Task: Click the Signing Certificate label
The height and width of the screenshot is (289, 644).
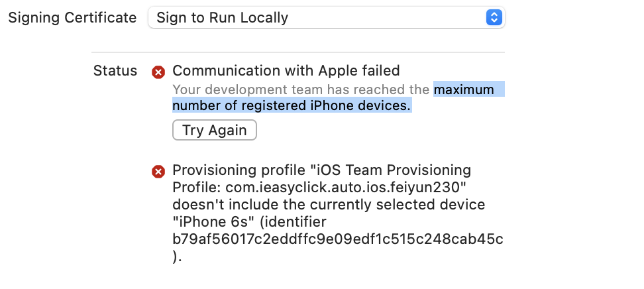Action: coord(72,18)
